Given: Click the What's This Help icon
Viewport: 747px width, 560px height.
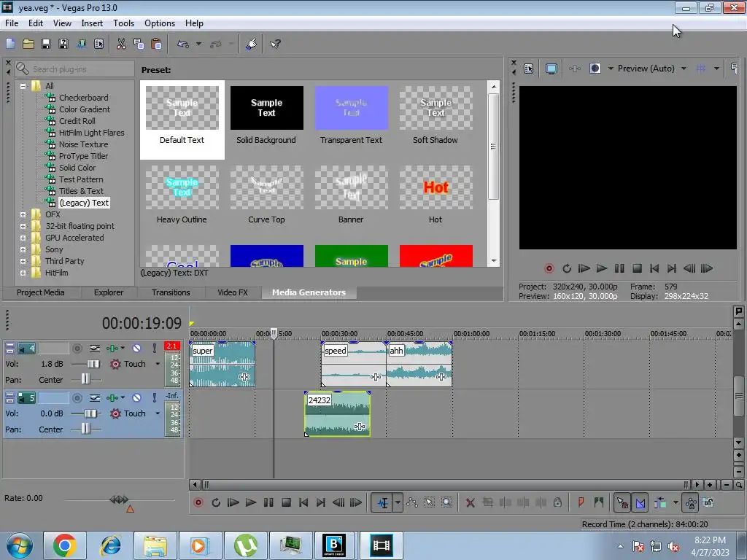Looking at the screenshot, I should tap(275, 44).
